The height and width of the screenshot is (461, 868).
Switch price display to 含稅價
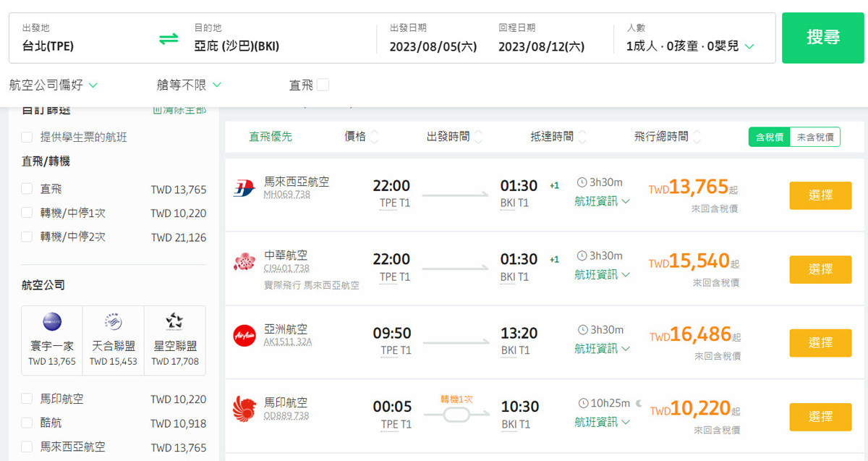pyautogui.click(x=769, y=137)
